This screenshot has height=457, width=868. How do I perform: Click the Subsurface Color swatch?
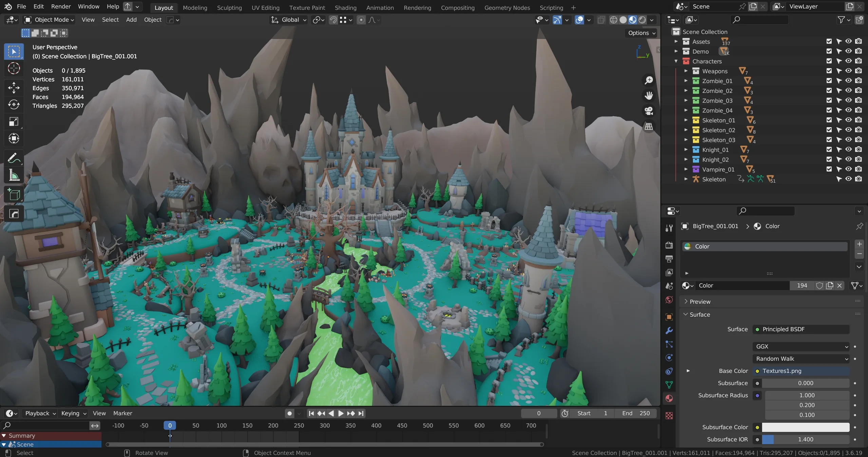806,427
